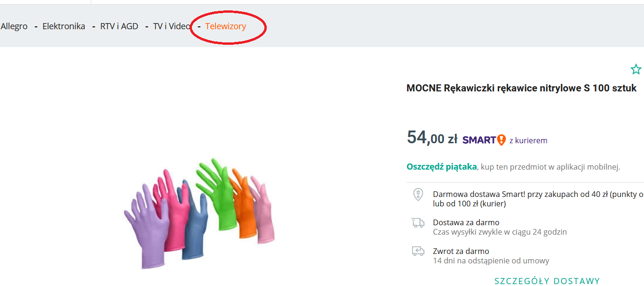Click the Oszczędź piątaka promo link

(442, 166)
